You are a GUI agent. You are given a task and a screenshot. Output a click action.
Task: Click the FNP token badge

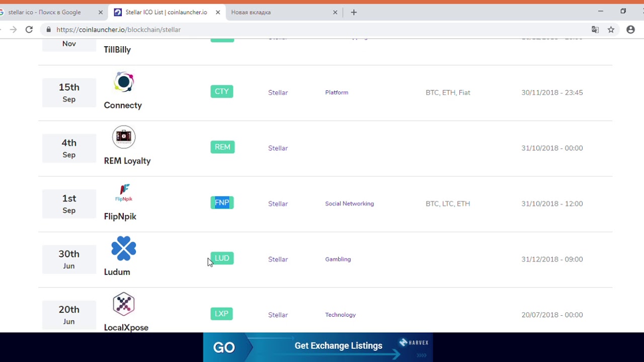tap(222, 203)
